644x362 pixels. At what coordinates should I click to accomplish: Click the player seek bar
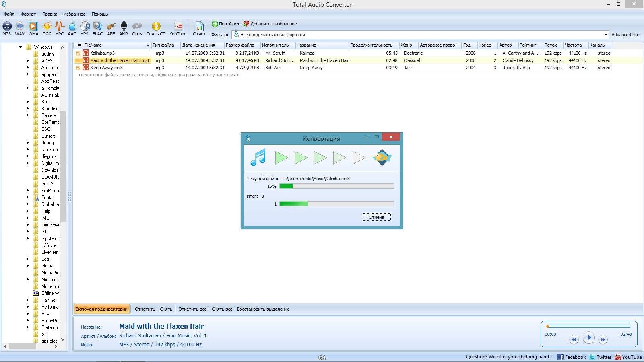(x=588, y=326)
